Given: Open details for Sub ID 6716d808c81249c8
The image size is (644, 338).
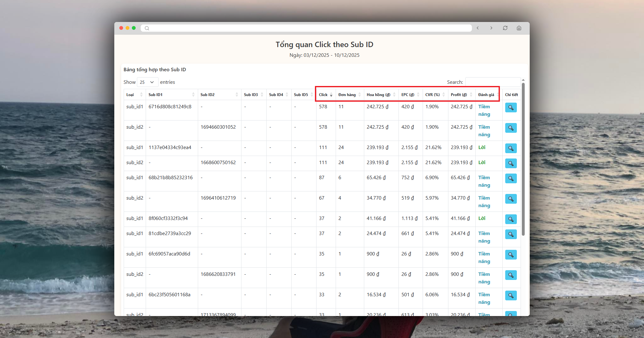Looking at the screenshot, I should tap(511, 108).
